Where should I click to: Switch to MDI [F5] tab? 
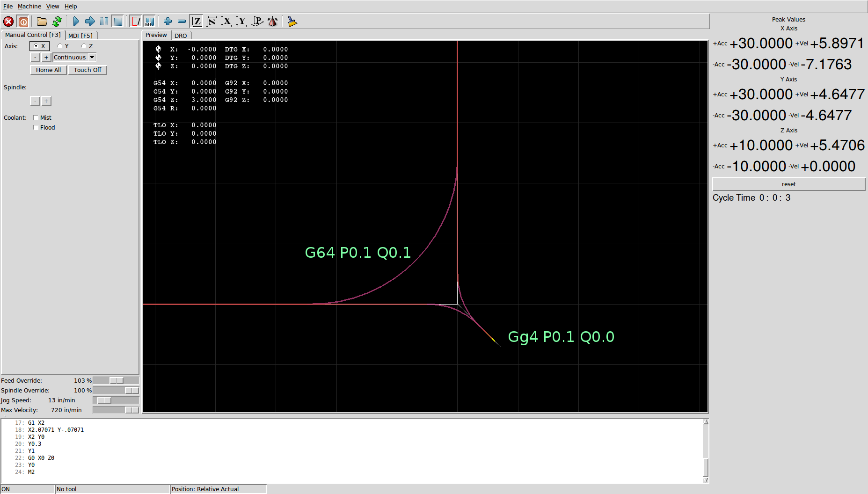[x=80, y=36]
